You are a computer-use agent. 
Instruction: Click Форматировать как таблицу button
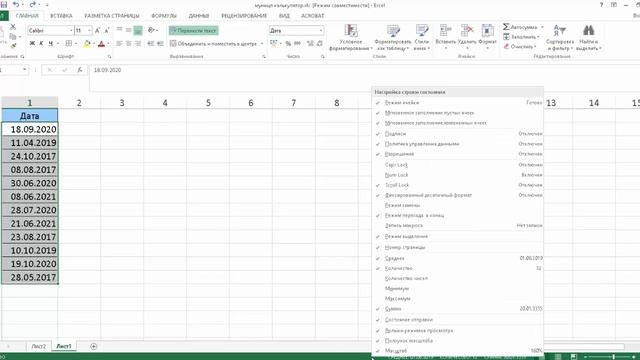pos(393,38)
